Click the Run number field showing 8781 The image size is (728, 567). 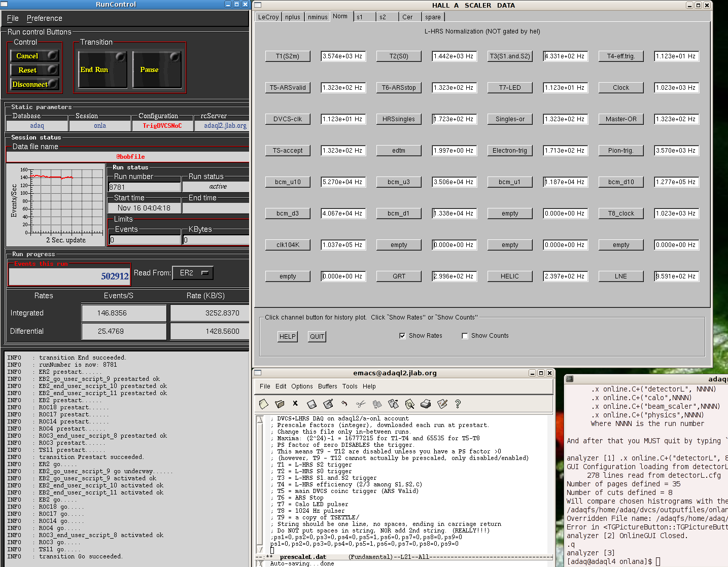point(145,187)
